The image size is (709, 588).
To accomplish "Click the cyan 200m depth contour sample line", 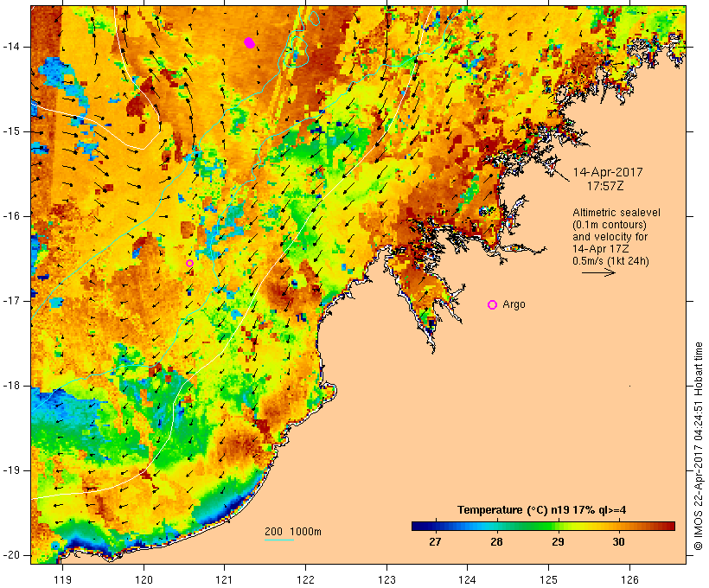I will coord(279,540).
